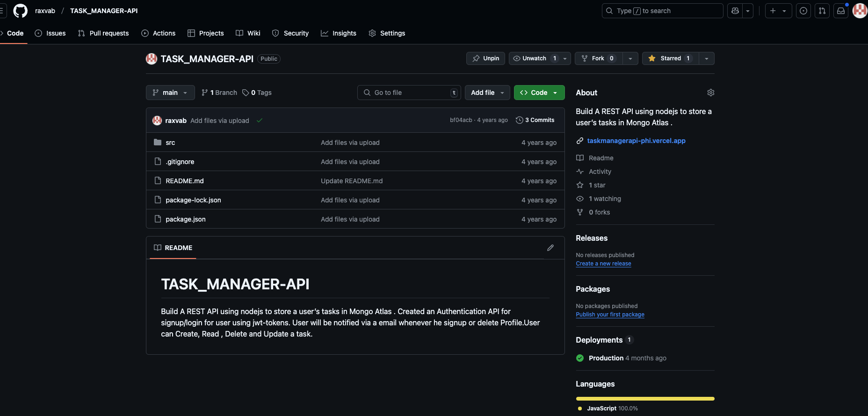Open the GitHub homepage logo
This screenshot has width=868, height=416.
(x=20, y=11)
